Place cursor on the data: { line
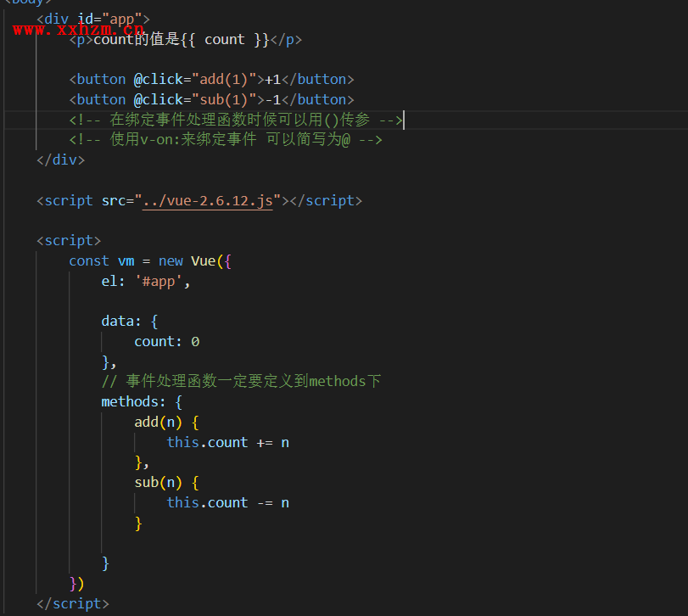 tap(129, 322)
